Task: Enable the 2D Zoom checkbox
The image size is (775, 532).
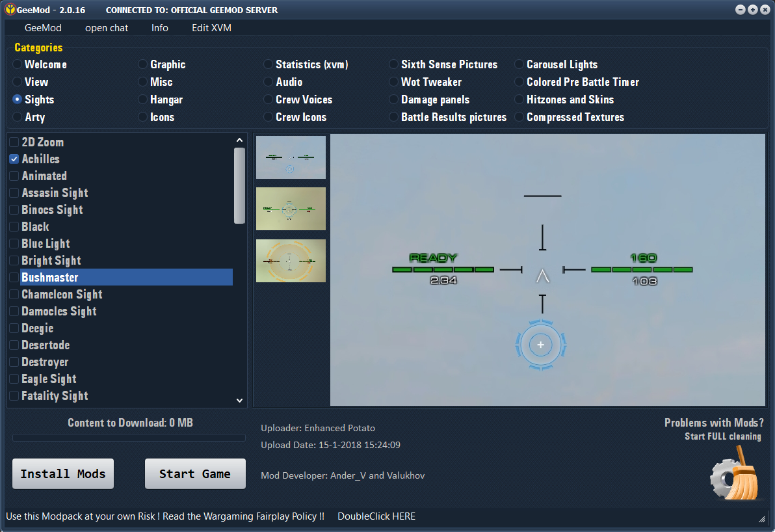Action: click(14, 142)
